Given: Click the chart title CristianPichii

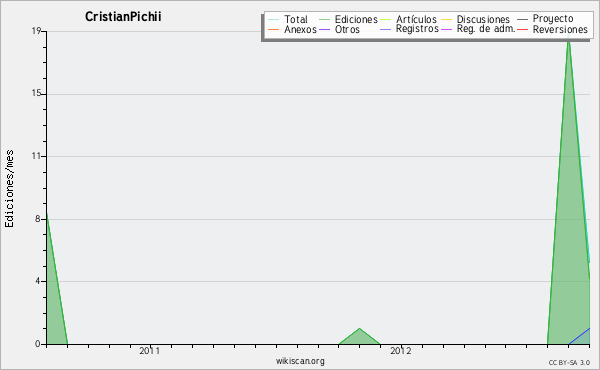Looking at the screenshot, I should tap(123, 16).
